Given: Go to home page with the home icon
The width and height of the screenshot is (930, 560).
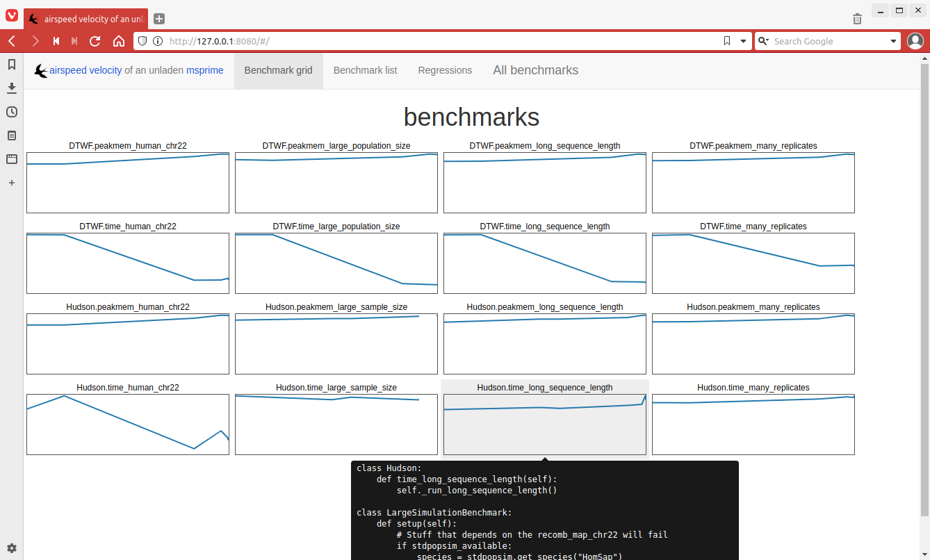Looking at the screenshot, I should [x=119, y=41].
